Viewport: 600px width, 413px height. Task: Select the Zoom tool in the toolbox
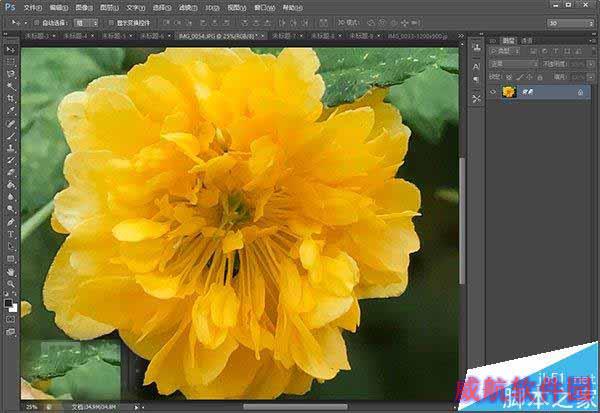(x=11, y=284)
